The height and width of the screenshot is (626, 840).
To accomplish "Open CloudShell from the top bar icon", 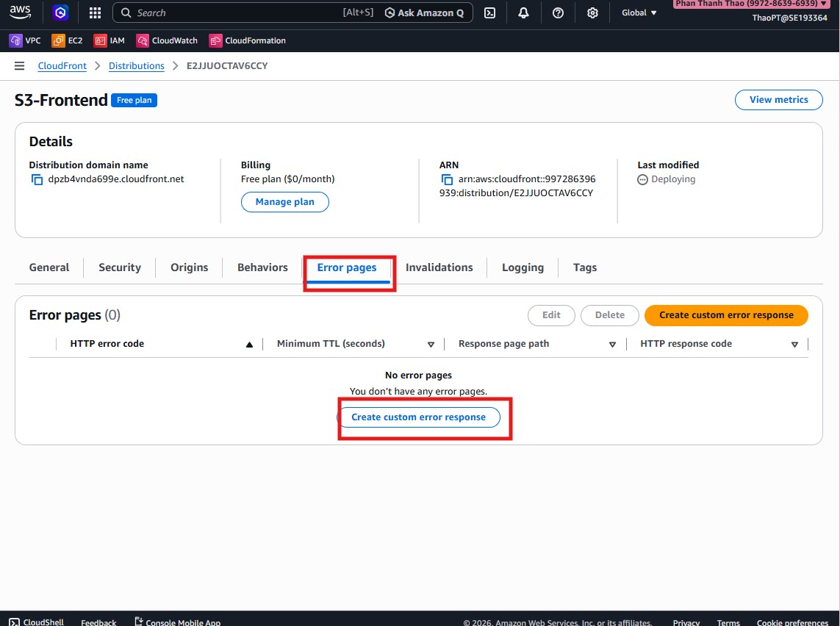I will (490, 12).
